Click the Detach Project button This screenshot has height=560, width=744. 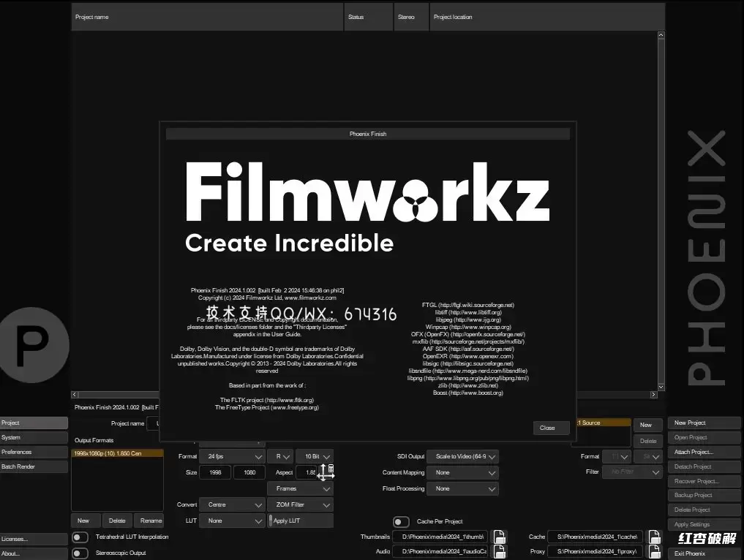704,467
